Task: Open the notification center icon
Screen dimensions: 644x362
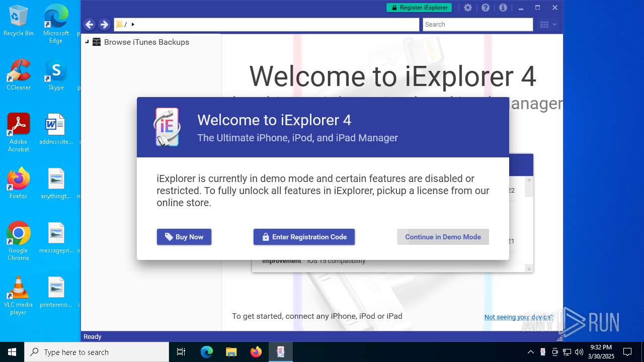Action: pyautogui.click(x=627, y=352)
